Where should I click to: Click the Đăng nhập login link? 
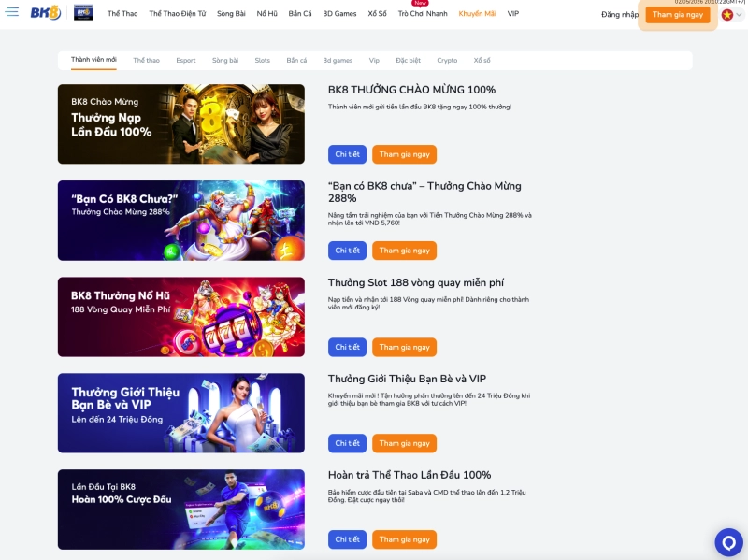(620, 15)
